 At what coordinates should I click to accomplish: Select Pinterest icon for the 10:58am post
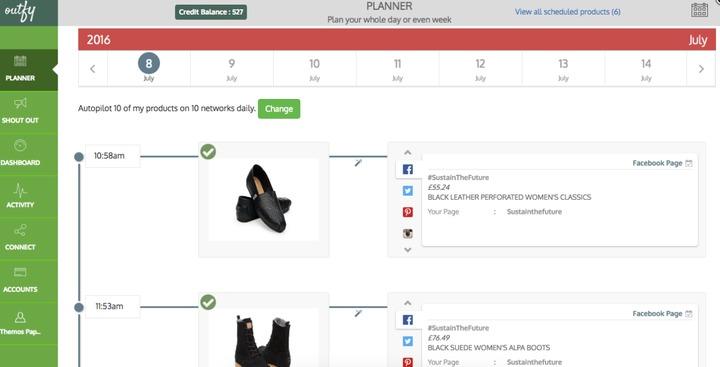tap(408, 212)
